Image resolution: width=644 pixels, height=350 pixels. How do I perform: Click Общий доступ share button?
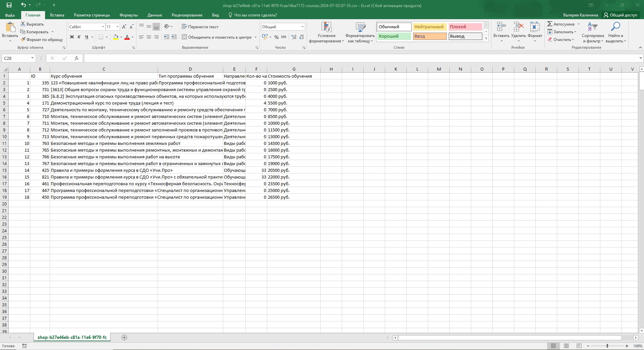(620, 15)
